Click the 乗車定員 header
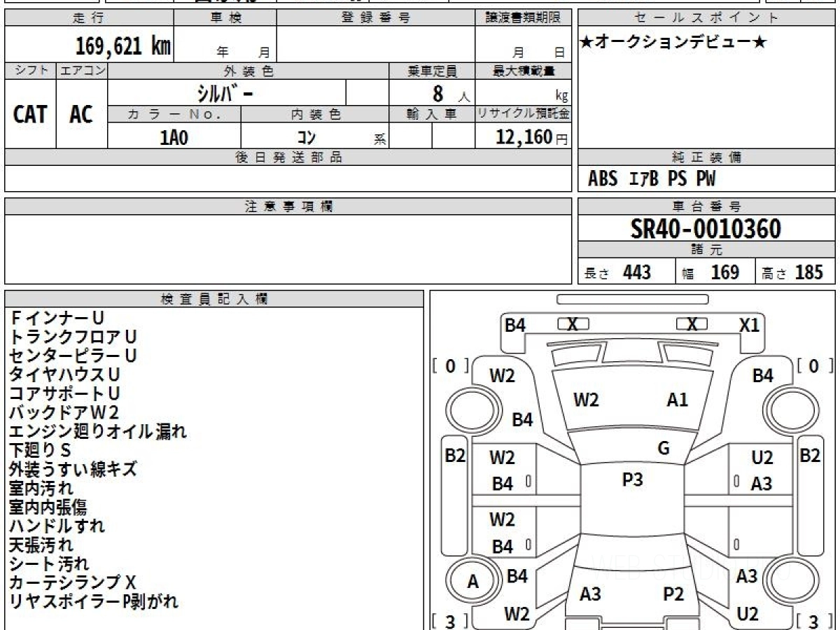This screenshot has width=840, height=630. click(x=432, y=71)
